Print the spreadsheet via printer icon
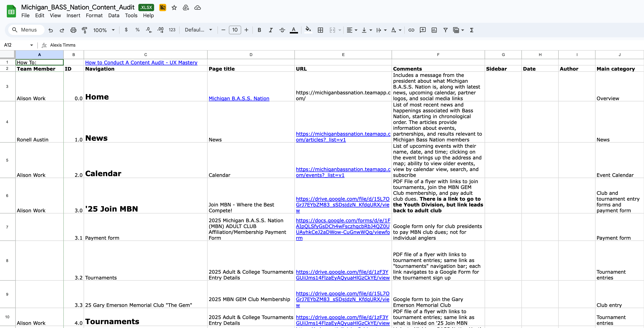The height and width of the screenshot is (328, 644). pos(73,30)
